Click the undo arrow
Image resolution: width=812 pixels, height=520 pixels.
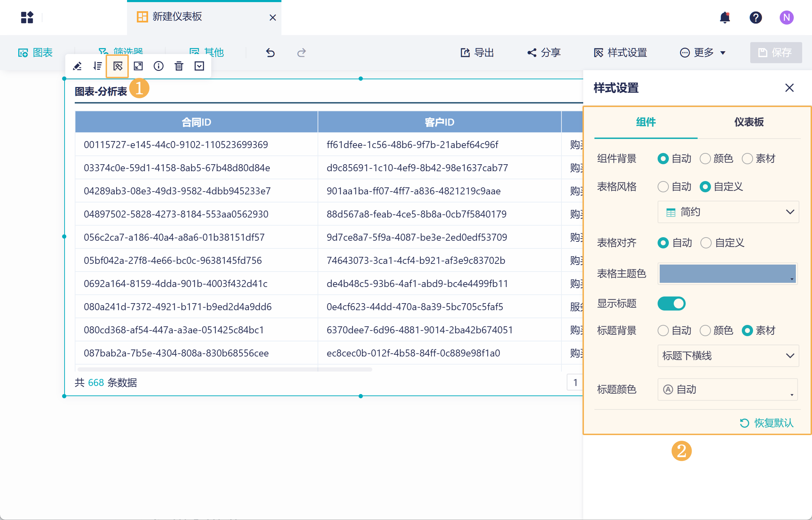(x=270, y=53)
